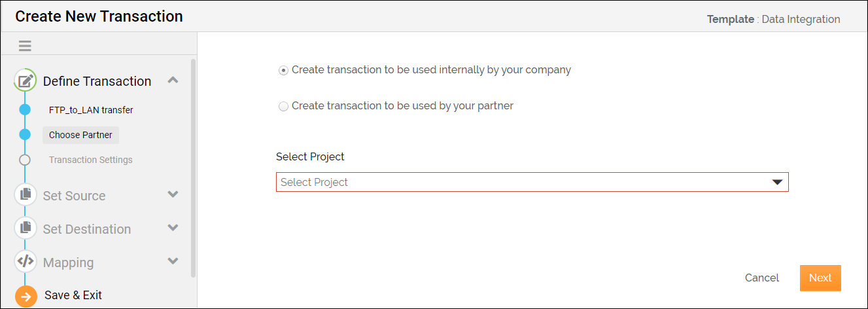Click the Define Transaction edit icon
Viewport: 868px width, 309px height.
pos(25,81)
